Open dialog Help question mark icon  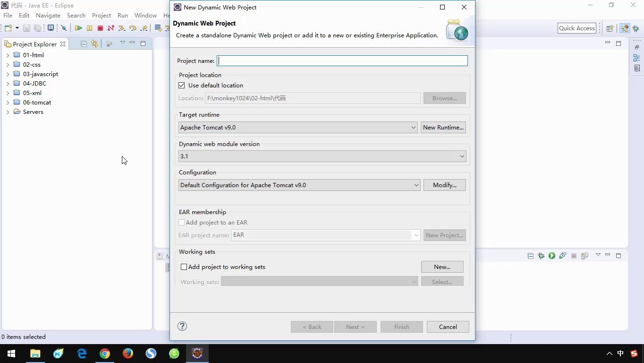[182, 326]
